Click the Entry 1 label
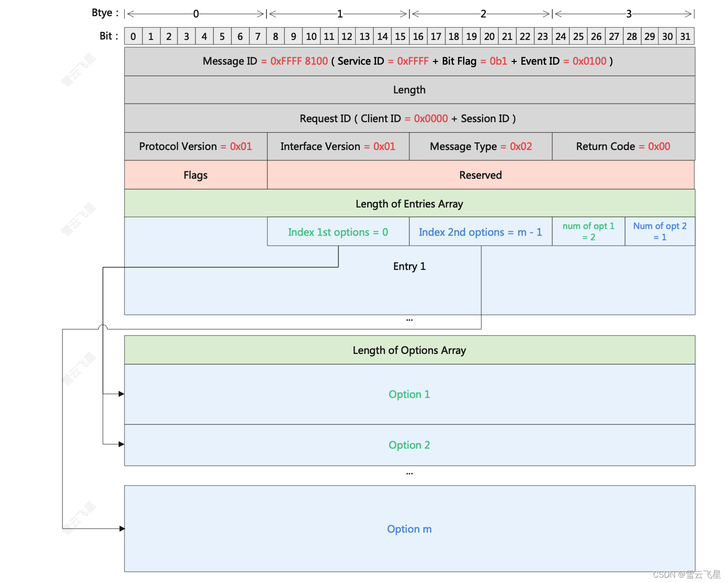 [409, 266]
